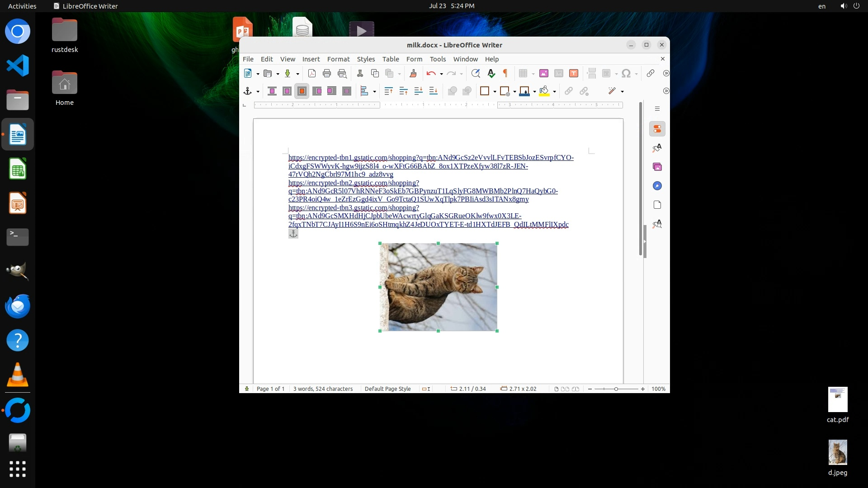Image resolution: width=868 pixels, height=488 pixels.
Task: Click the Insert Hyperlink chain icon
Action: click(x=651, y=73)
